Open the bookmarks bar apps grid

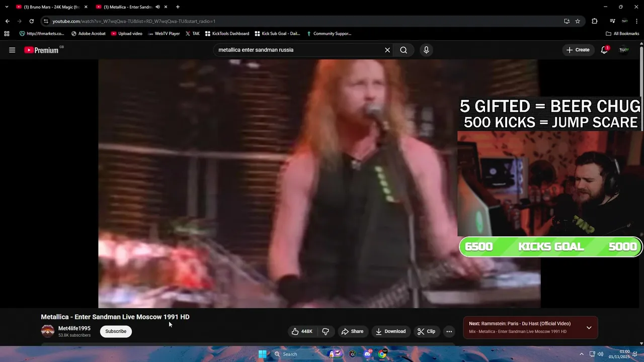(7, 34)
